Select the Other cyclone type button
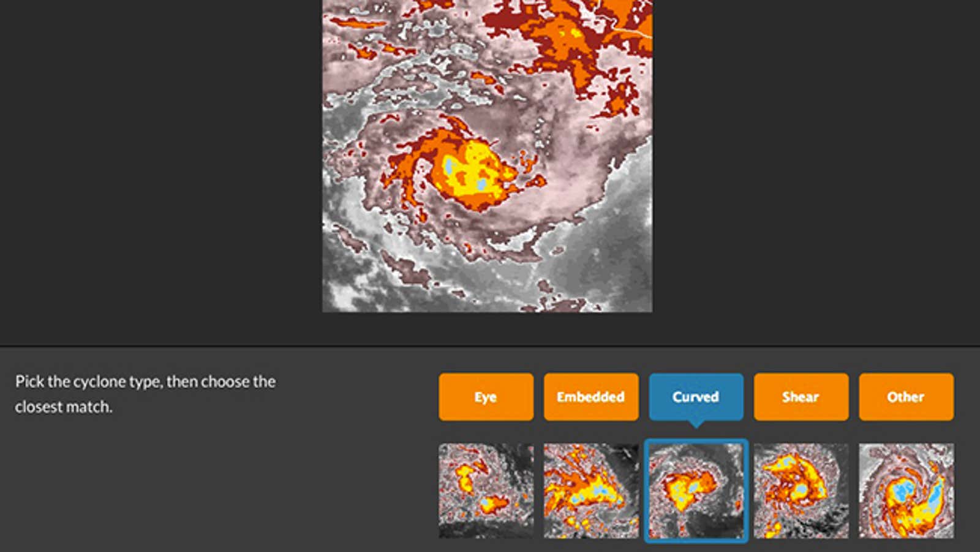The width and height of the screenshot is (980, 552). point(907,397)
